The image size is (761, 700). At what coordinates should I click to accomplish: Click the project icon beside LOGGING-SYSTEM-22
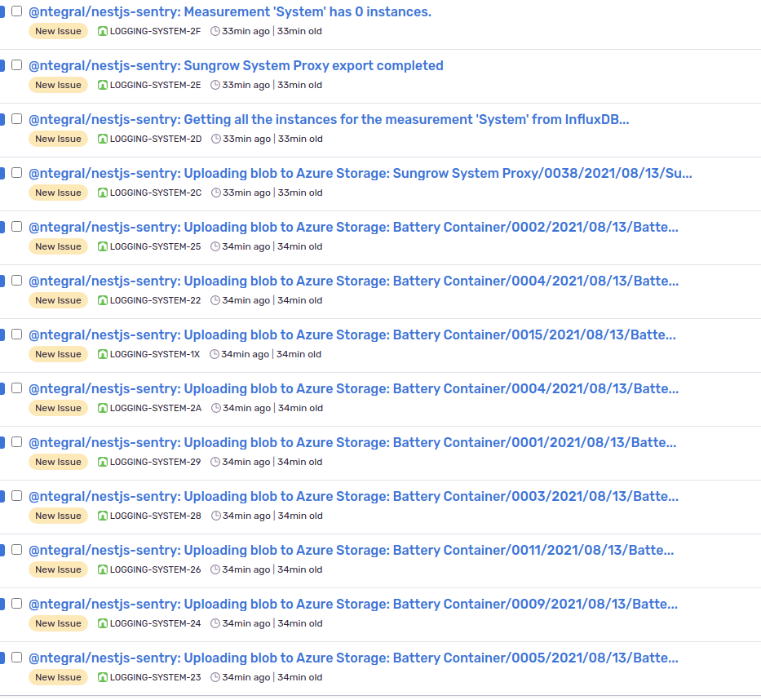pos(103,300)
